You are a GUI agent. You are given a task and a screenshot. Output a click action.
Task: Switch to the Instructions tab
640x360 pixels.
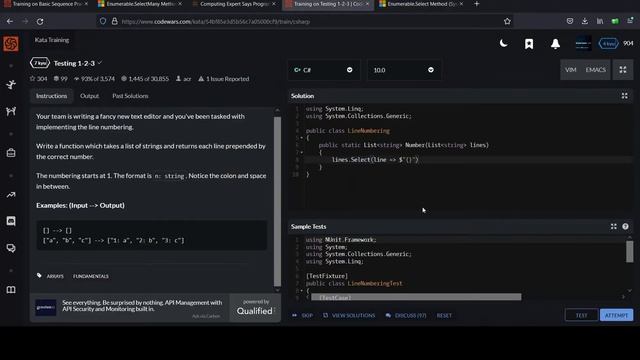(x=51, y=96)
